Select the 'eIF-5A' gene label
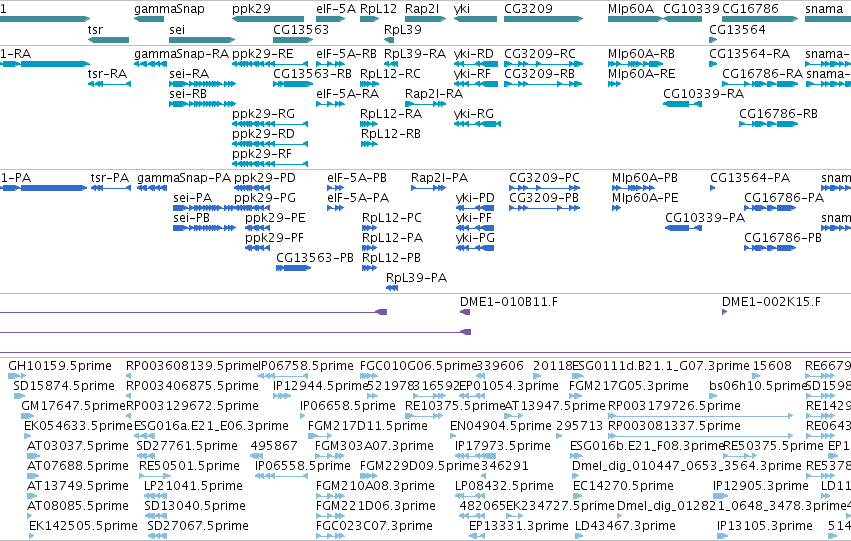Image resolution: width=851 pixels, height=541 pixels. coord(336,9)
